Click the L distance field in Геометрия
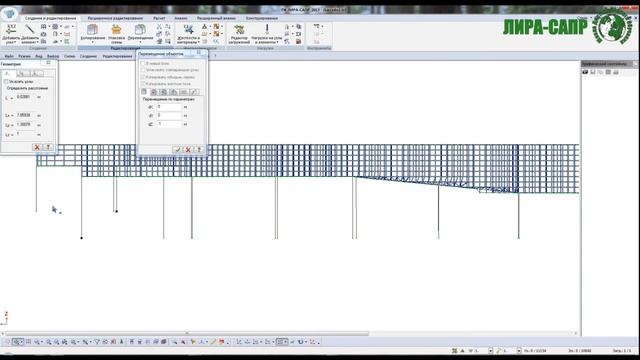 26,97
